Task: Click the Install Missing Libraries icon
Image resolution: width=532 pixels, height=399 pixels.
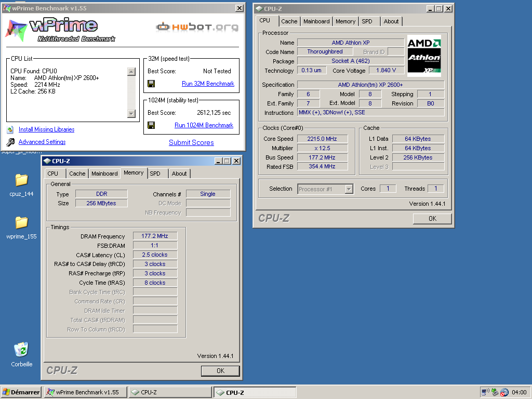Action: [10, 129]
